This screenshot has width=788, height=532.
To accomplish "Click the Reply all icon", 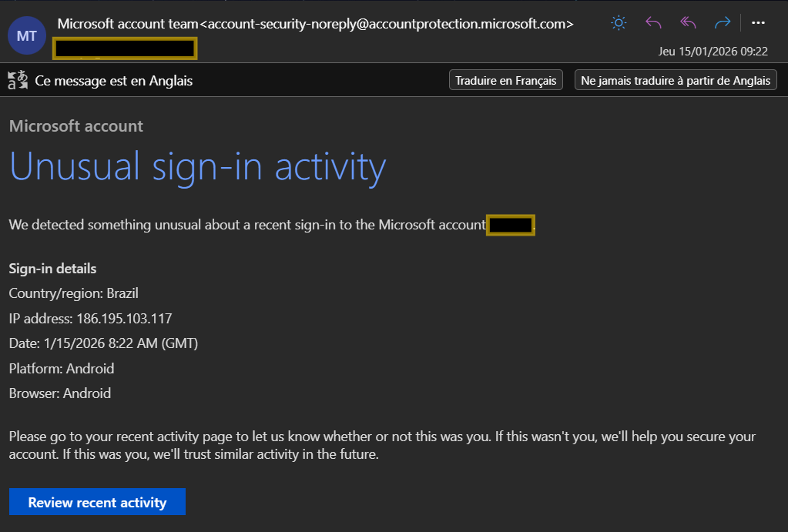I will click(x=688, y=23).
